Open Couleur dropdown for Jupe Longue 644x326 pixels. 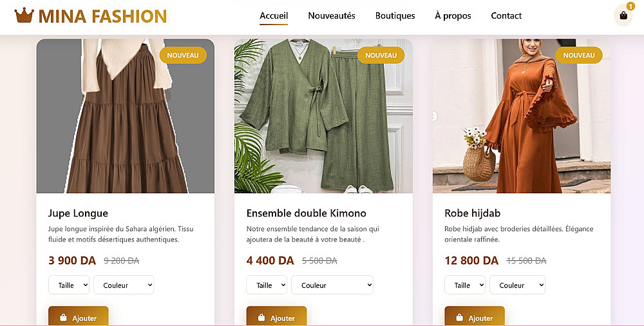tap(124, 285)
